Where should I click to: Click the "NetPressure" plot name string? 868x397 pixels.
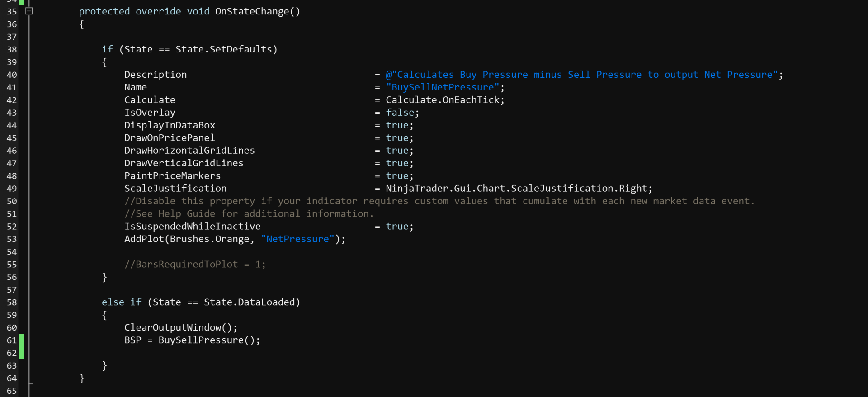(297, 239)
